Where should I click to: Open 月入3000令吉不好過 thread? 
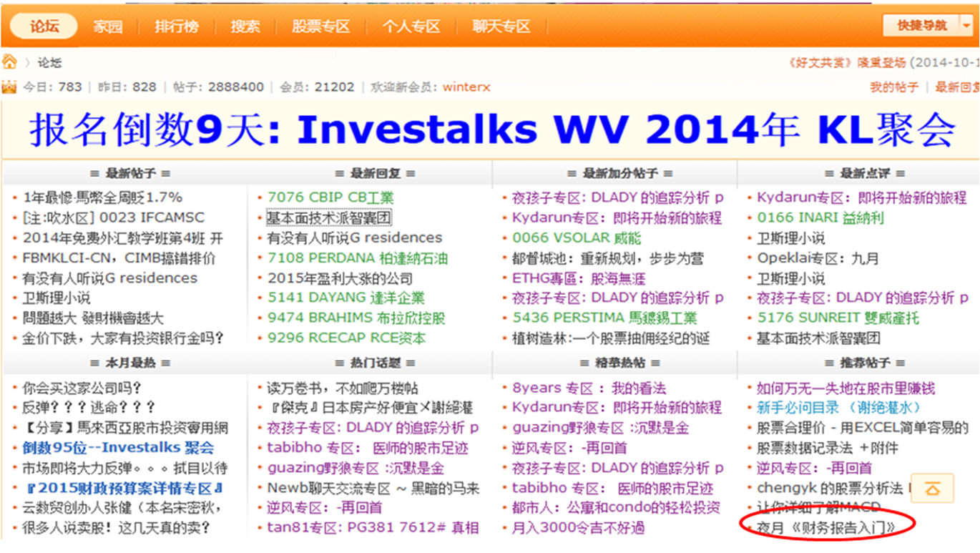click(579, 528)
